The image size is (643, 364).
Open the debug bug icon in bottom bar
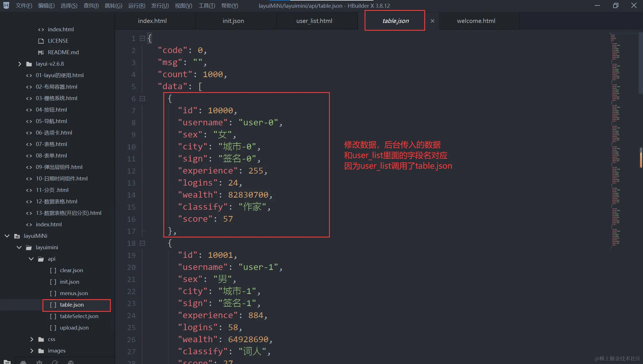pyautogui.click(x=39, y=362)
